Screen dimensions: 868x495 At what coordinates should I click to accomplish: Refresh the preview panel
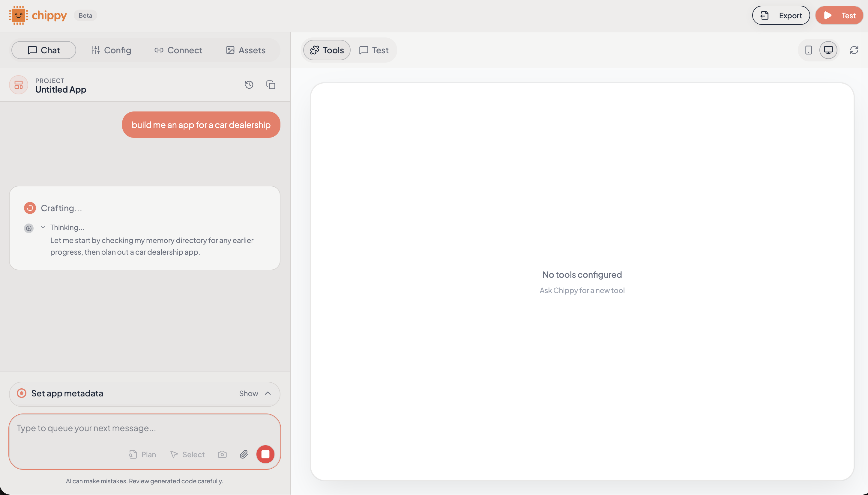(854, 50)
